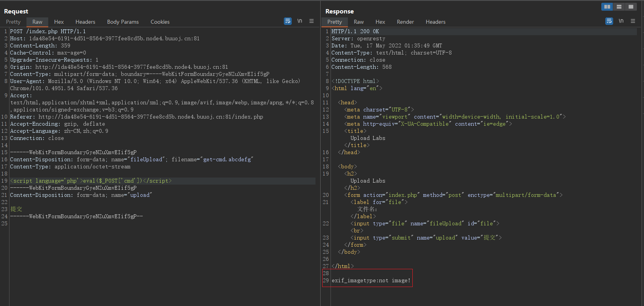
Task: Click the script language='php' eval payload line
Action: (91, 181)
